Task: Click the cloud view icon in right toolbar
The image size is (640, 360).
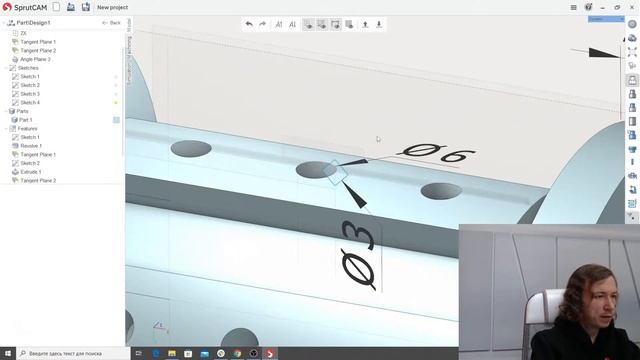Action: click(632, 38)
